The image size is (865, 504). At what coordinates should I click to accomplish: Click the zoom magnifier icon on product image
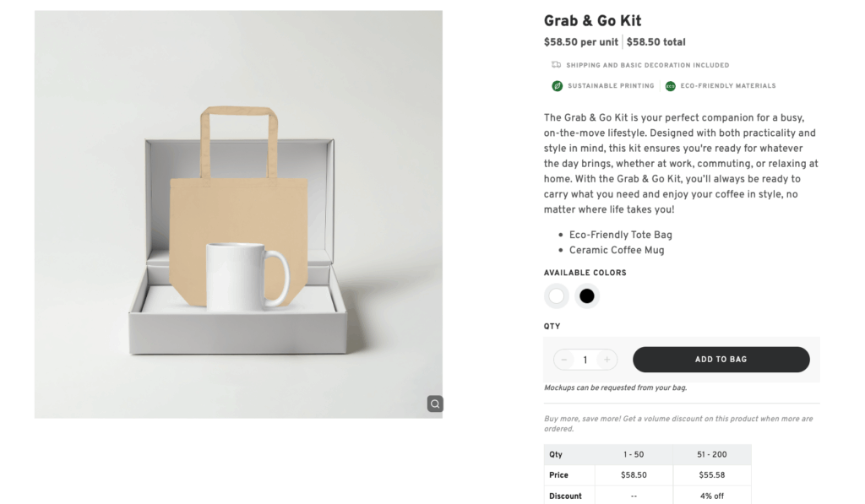434,404
